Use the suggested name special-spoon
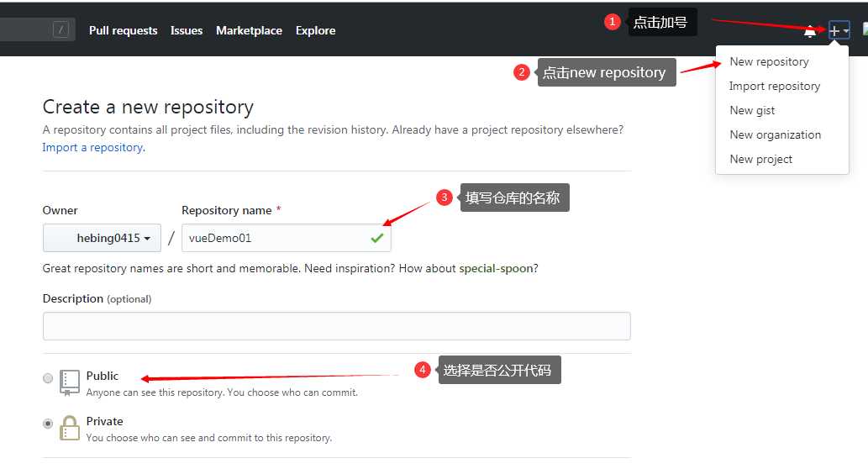The height and width of the screenshot is (474, 868). tap(496, 269)
